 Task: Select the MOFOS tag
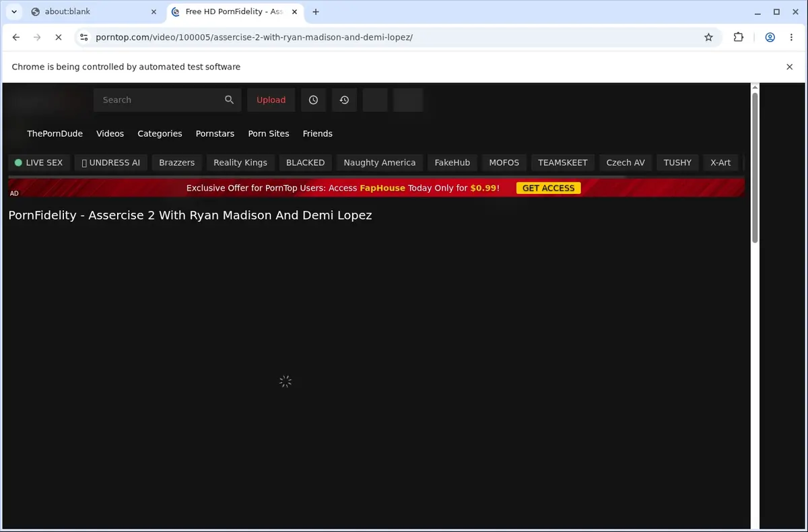pyautogui.click(x=504, y=162)
